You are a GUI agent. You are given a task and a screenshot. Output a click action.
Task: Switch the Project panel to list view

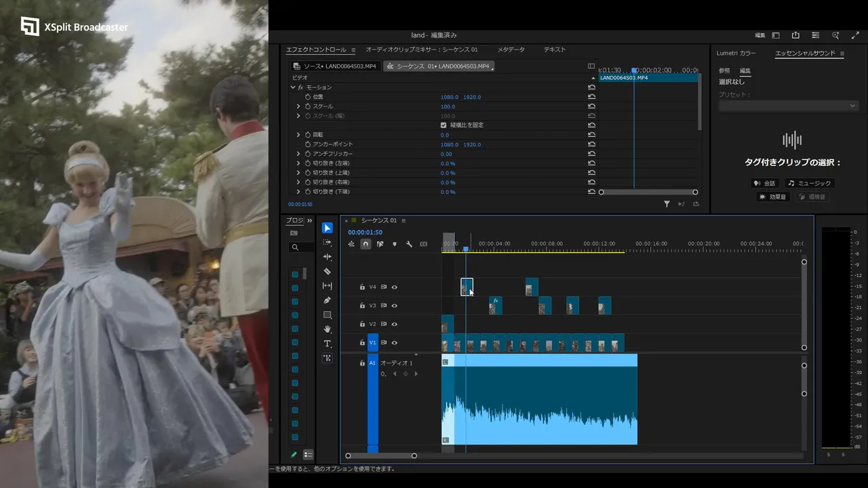(x=308, y=455)
